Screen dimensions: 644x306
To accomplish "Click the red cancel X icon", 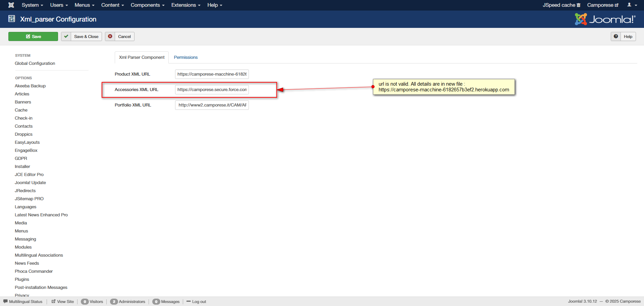I will pyautogui.click(x=110, y=37).
